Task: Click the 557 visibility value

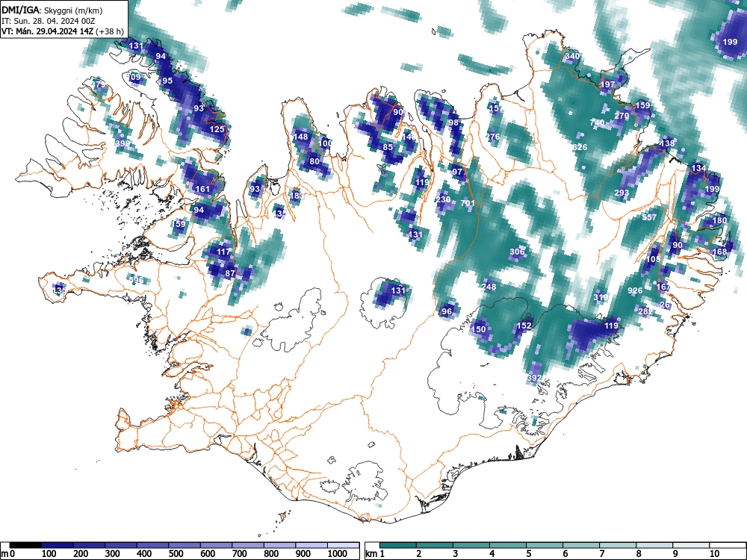Action: tap(649, 217)
